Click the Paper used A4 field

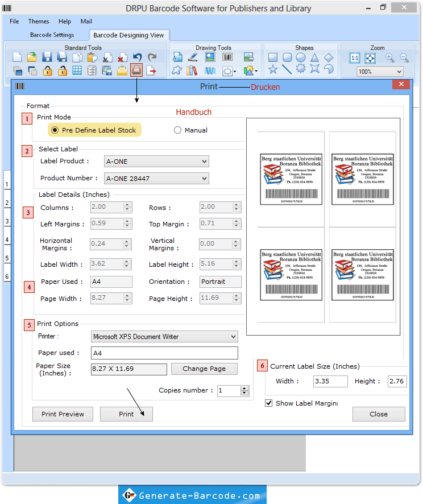click(x=164, y=353)
